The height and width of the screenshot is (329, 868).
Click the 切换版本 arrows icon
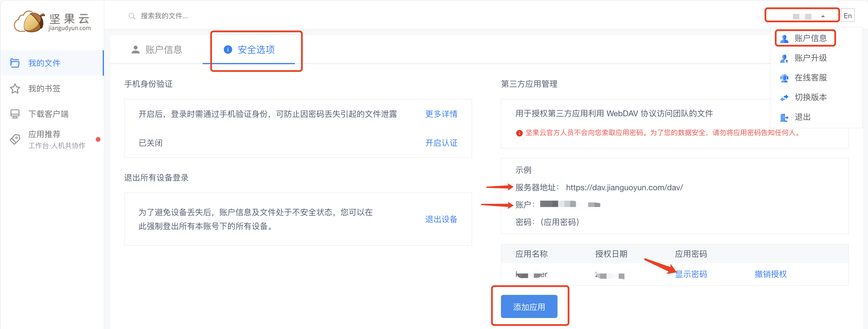(x=784, y=97)
